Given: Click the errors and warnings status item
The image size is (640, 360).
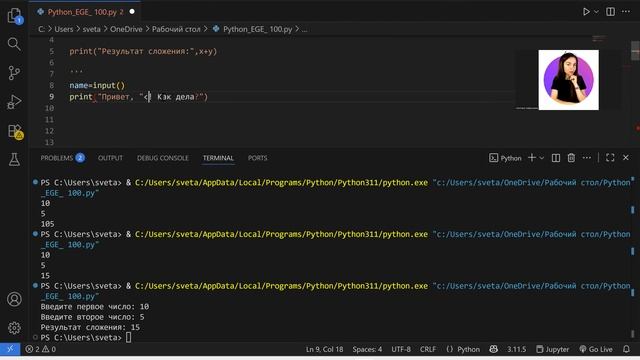Looking at the screenshot, I should (x=40, y=349).
